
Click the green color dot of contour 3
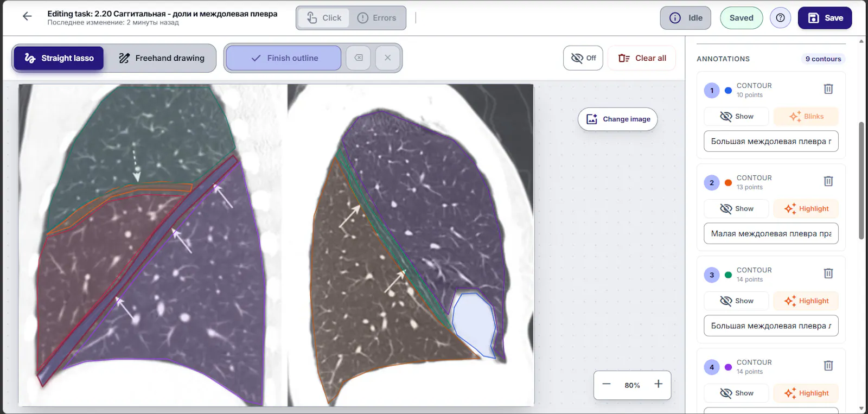pyautogui.click(x=728, y=275)
